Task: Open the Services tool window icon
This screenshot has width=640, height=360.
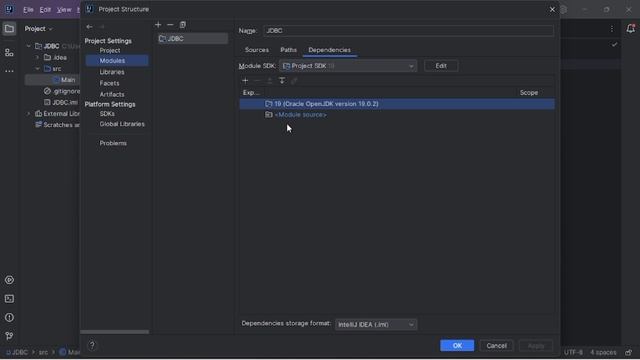Action: point(9,280)
